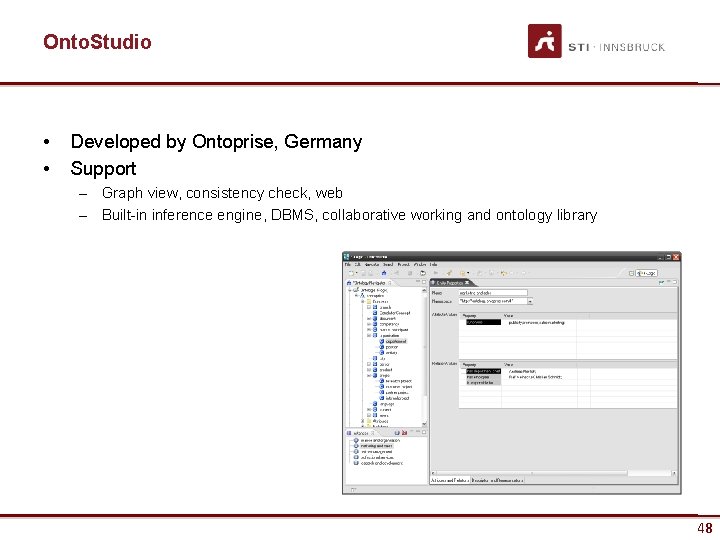
Task: Click the horizontal scrollbar left arrow
Action: (x=433, y=473)
